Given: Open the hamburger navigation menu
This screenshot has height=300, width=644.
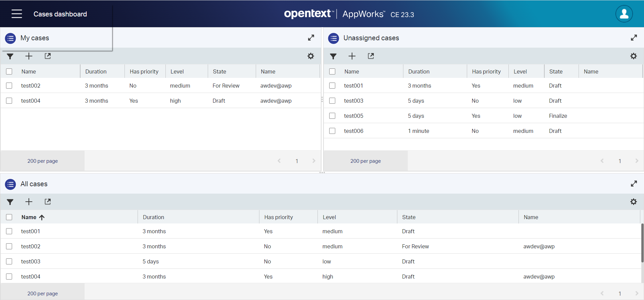Looking at the screenshot, I should pos(16,14).
